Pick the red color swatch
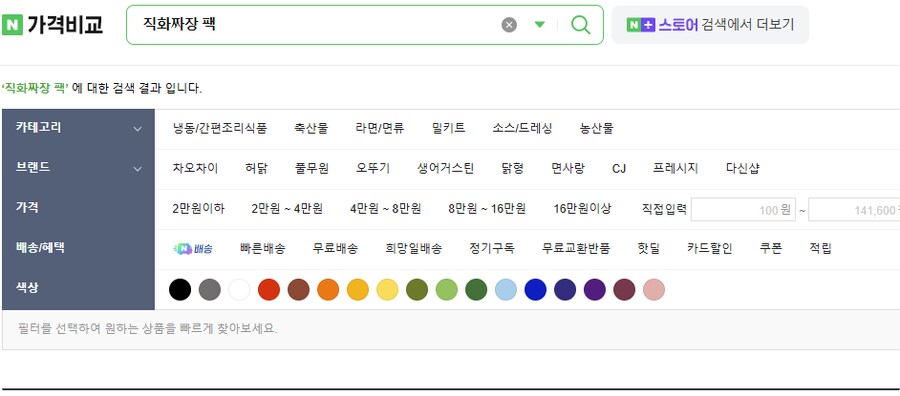Image resolution: width=900 pixels, height=396 pixels. 269,289
